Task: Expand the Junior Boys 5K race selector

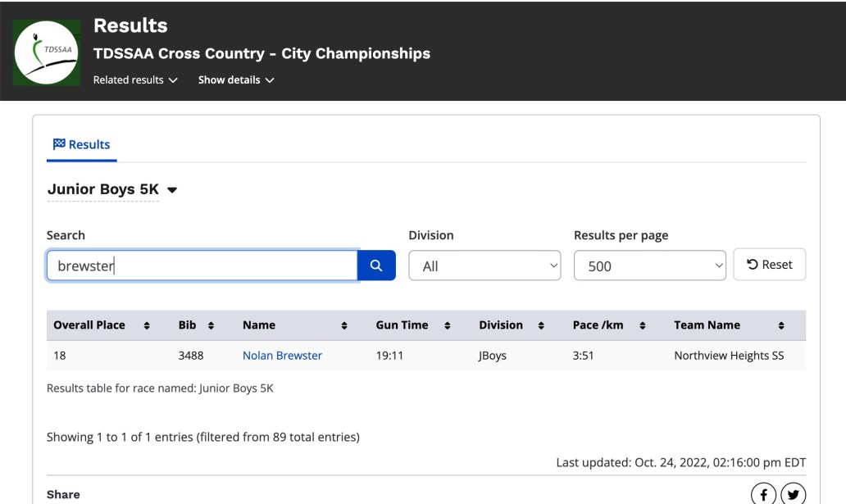Action: [112, 189]
